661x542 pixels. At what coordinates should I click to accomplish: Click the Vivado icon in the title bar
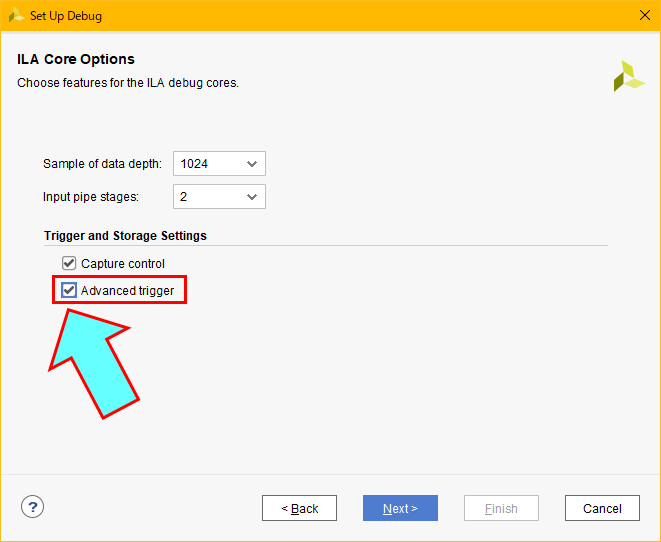pyautogui.click(x=16, y=15)
